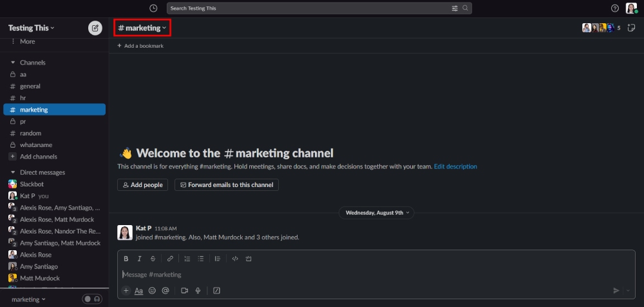Open the history clock icon

(153, 8)
